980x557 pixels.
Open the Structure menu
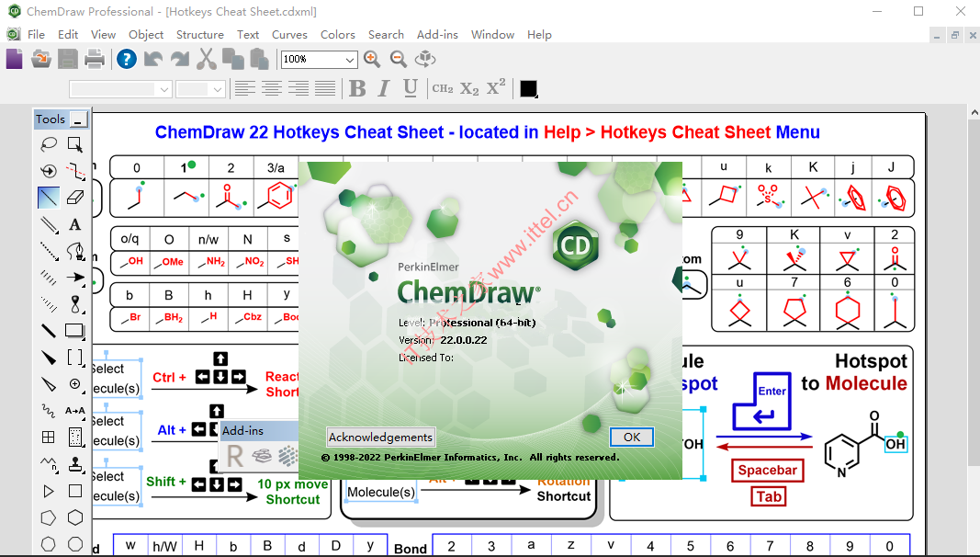(200, 34)
